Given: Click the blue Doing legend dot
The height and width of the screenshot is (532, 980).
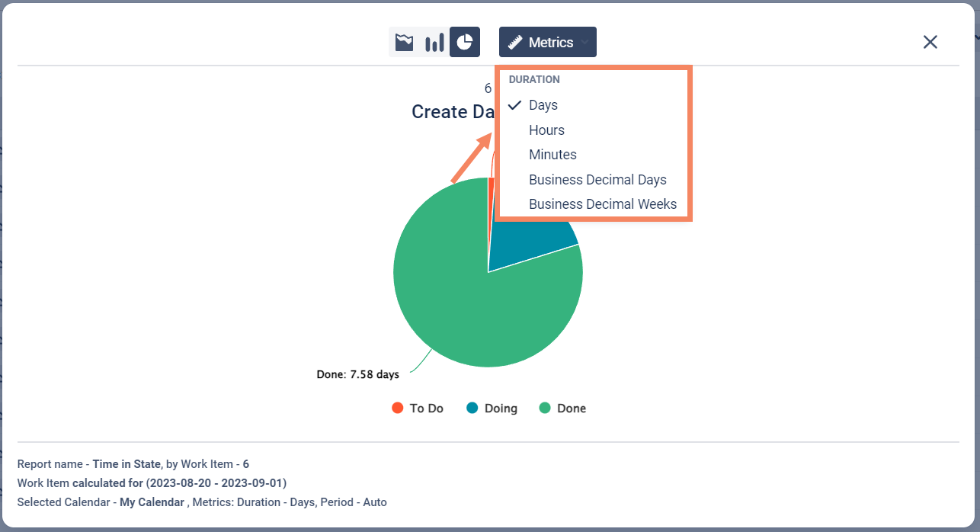Looking at the screenshot, I should [x=472, y=408].
